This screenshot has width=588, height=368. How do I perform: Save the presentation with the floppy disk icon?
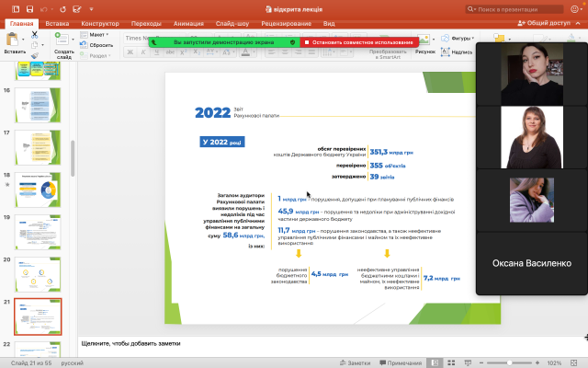(29, 9)
